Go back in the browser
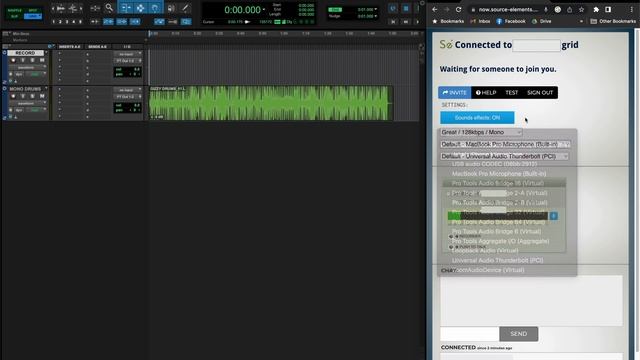 pyautogui.click(x=435, y=9)
